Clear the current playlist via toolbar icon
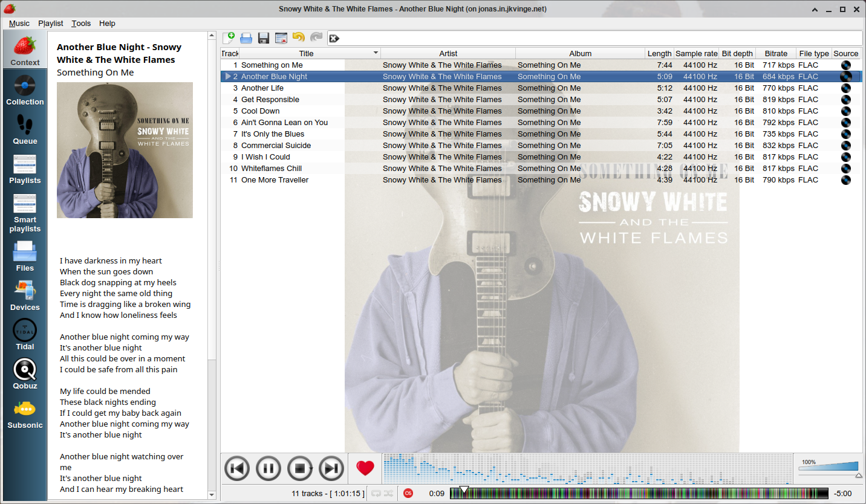This screenshot has height=504, width=866. tap(280, 38)
